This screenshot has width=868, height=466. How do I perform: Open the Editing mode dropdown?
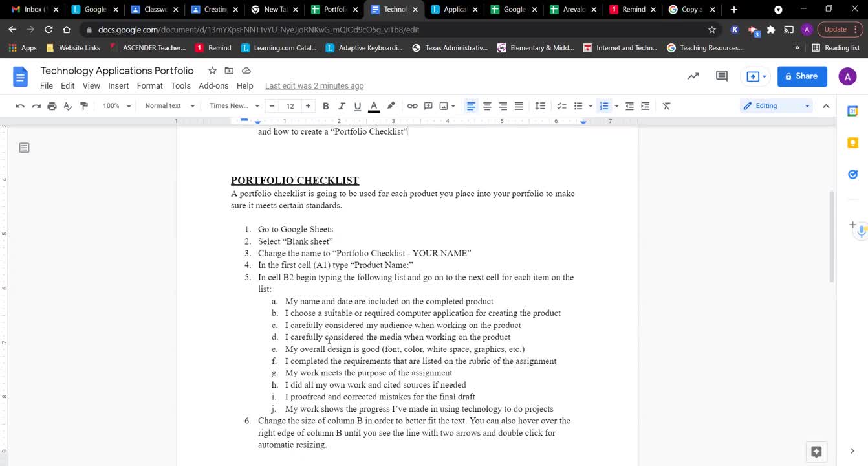777,106
